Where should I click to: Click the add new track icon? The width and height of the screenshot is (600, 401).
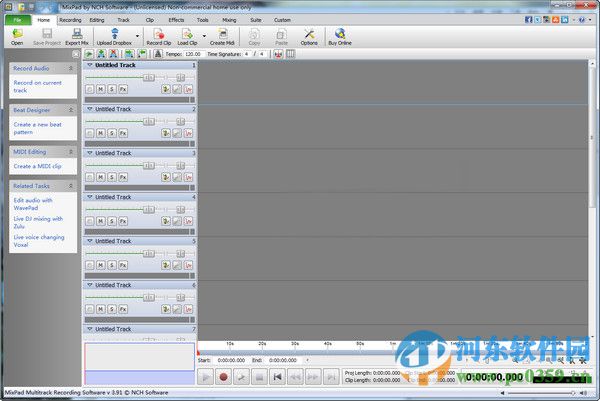point(101,54)
